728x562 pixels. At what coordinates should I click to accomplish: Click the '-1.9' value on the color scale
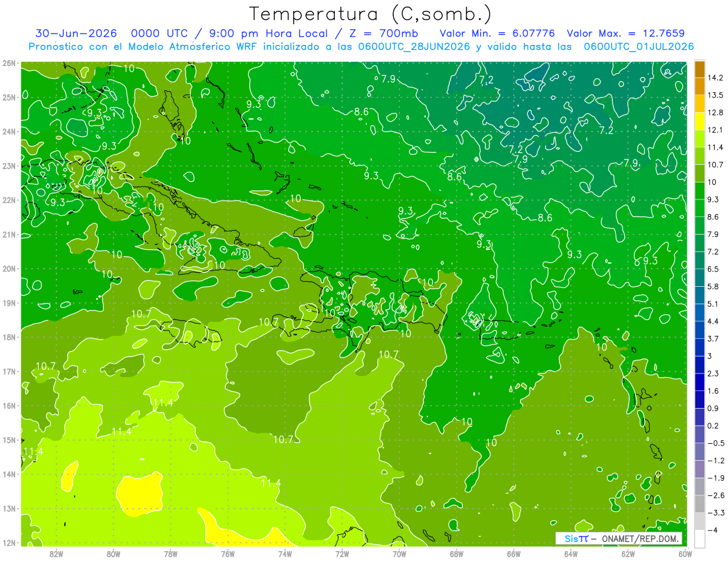[x=716, y=478]
